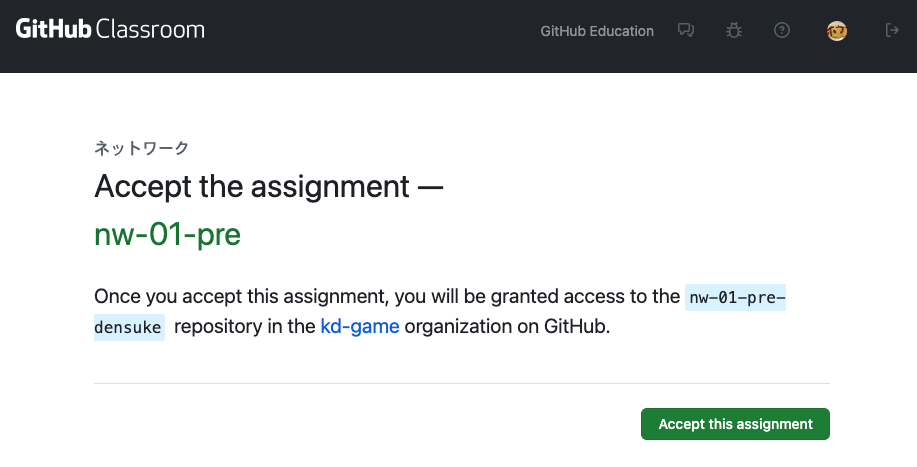917x467 pixels.
Task: Click the densuke code snippet
Action: coord(129,327)
